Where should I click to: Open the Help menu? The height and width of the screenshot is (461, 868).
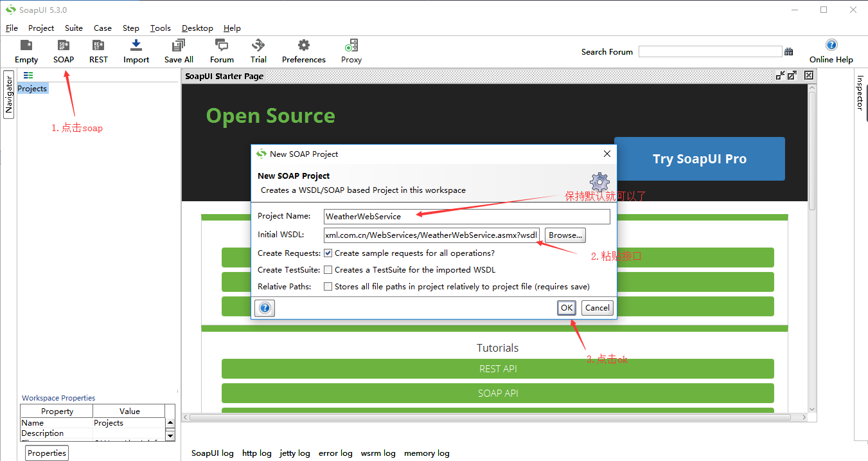pos(232,28)
